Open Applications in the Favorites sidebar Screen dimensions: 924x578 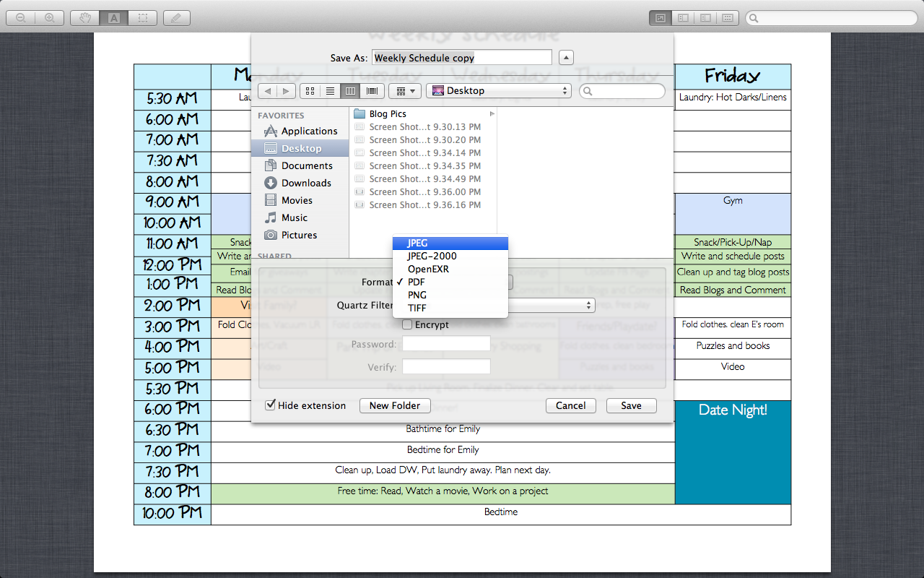pyautogui.click(x=300, y=131)
